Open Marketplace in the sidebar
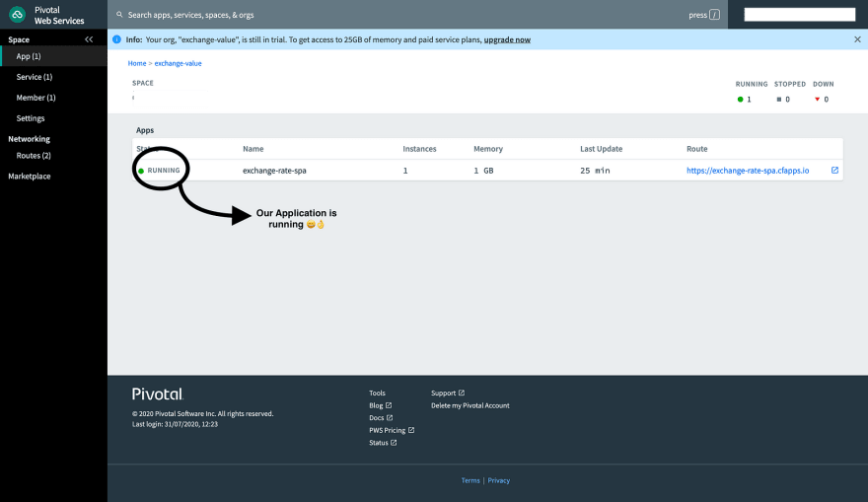Viewport: 868px width, 502px height. 30,176
